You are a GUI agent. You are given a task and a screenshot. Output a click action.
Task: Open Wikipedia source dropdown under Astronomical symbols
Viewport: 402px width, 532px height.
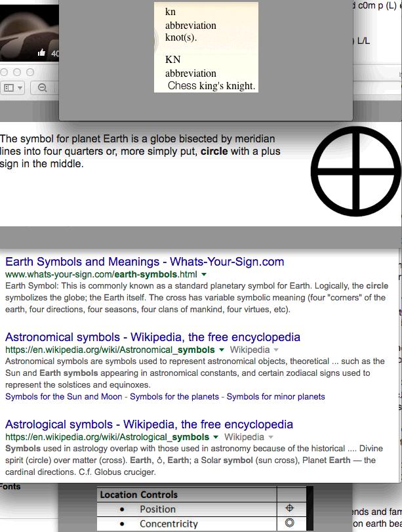click(x=254, y=350)
